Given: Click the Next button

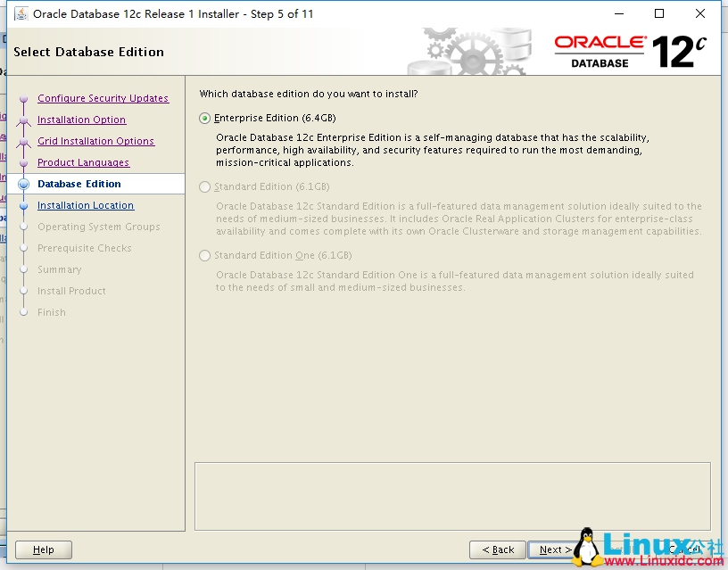Looking at the screenshot, I should click(x=554, y=549).
